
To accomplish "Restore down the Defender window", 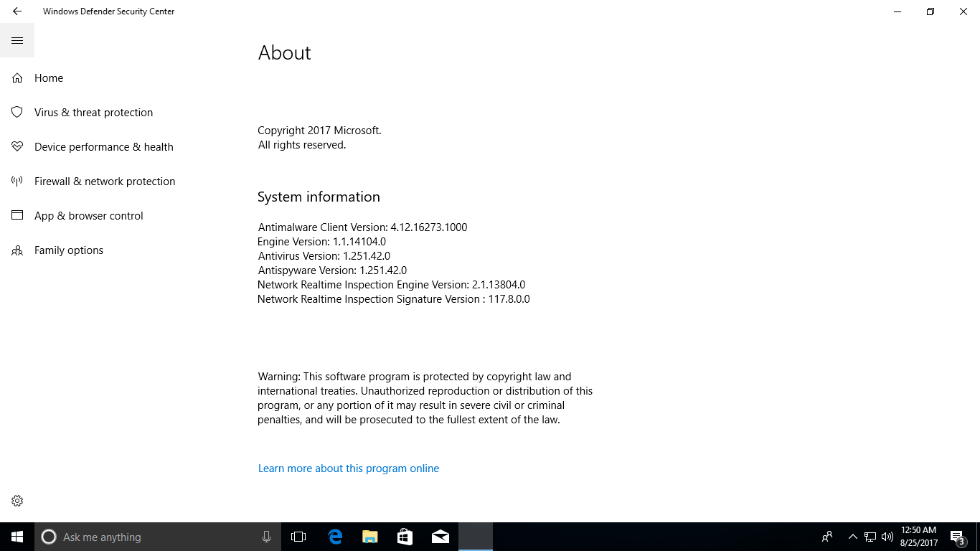I will [930, 11].
